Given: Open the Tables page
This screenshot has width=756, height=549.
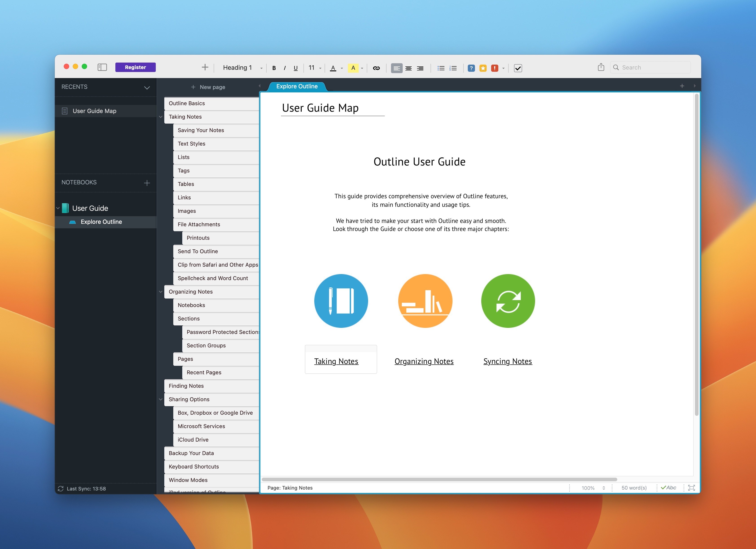Looking at the screenshot, I should (x=216, y=184).
